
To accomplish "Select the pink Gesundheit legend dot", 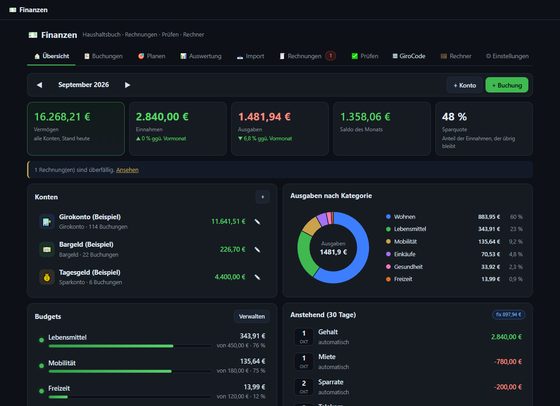I will pyautogui.click(x=388, y=266).
